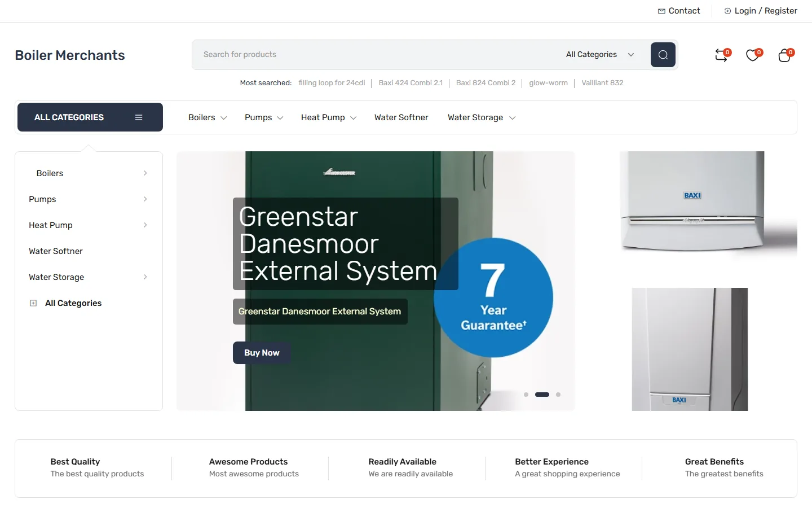Click the plus icon beside All Categories

pyautogui.click(x=33, y=303)
